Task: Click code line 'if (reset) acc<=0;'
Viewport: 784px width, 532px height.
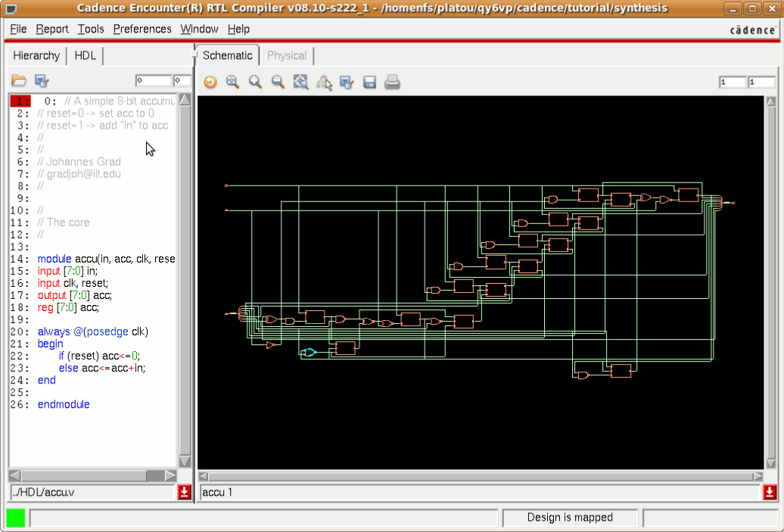Action: [x=99, y=356]
